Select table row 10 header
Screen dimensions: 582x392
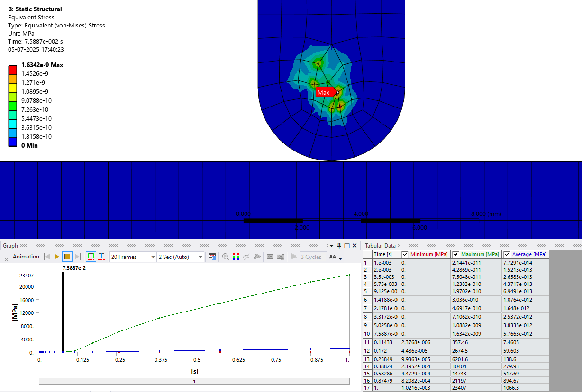click(x=367, y=334)
